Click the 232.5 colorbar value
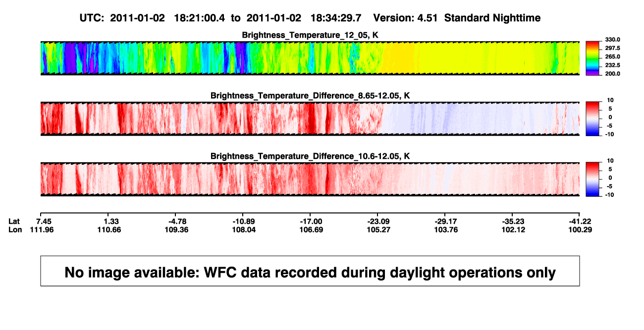The height and width of the screenshot is (330, 644). [613, 65]
